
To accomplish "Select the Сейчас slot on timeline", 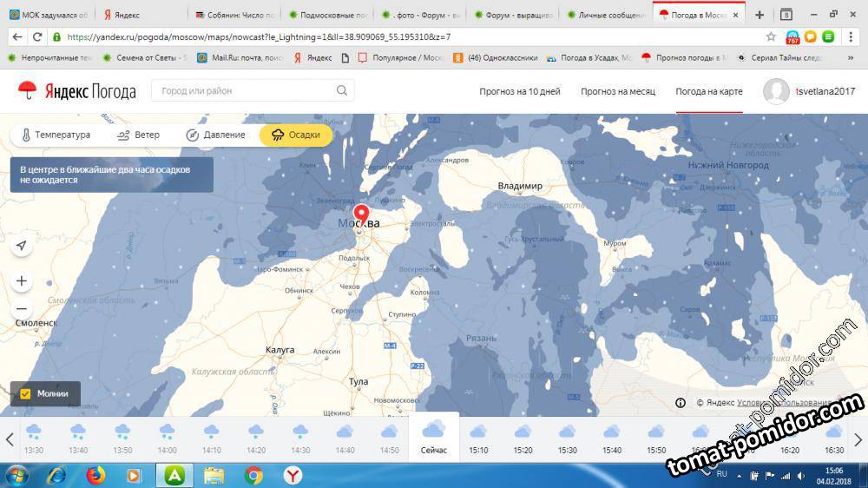I will (433, 438).
